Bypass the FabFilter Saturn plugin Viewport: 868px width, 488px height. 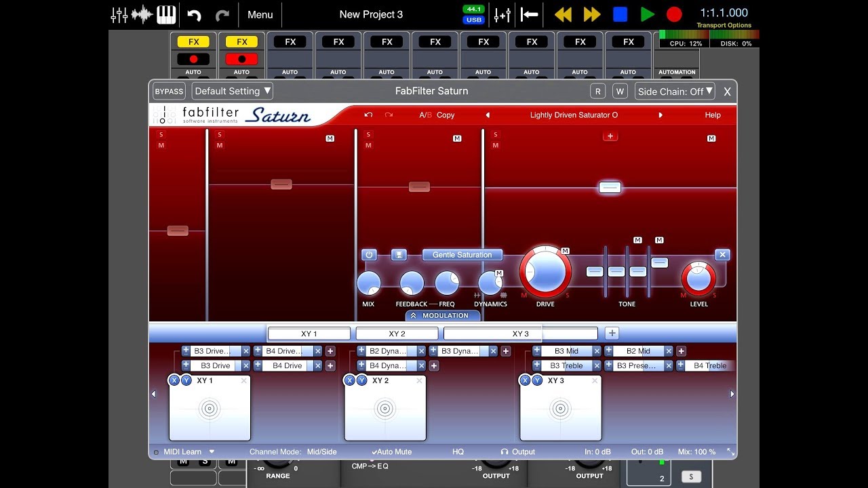pyautogui.click(x=169, y=91)
